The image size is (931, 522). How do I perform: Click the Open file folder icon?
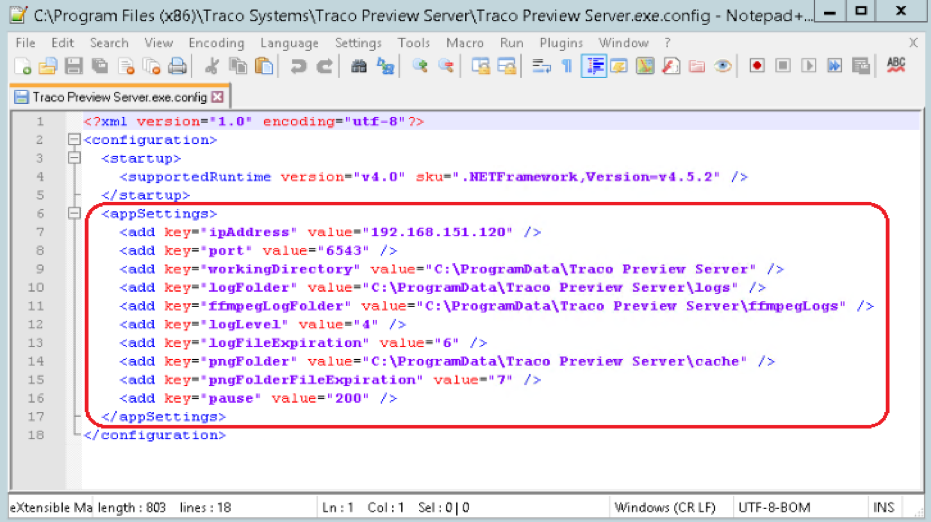(48, 66)
